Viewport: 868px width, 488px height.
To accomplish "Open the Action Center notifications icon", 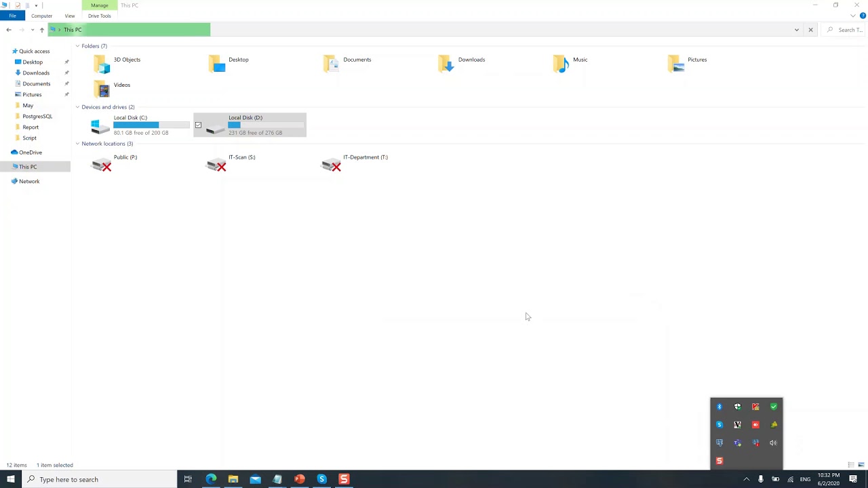I will click(x=853, y=479).
